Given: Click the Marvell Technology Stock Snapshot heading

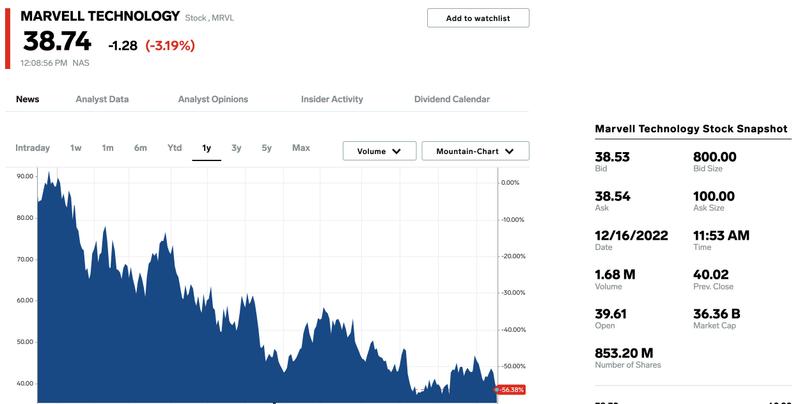Looking at the screenshot, I should (691, 129).
